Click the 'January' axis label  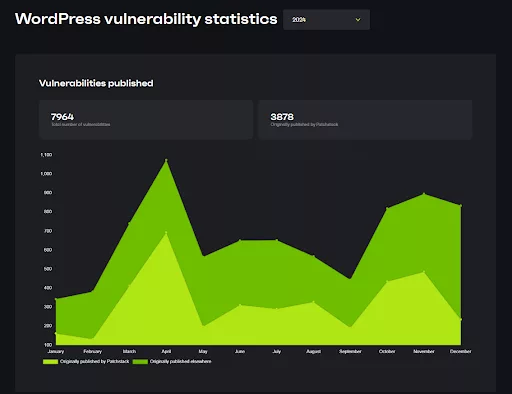56,351
